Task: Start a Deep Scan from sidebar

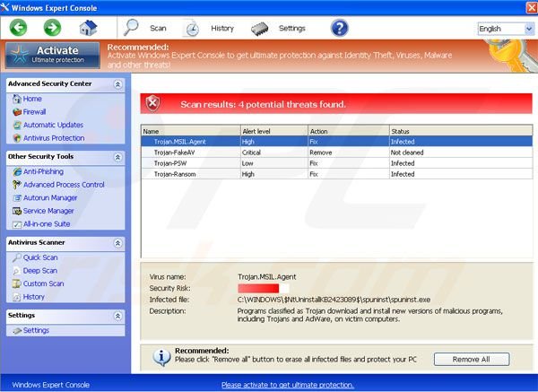Action: point(39,271)
